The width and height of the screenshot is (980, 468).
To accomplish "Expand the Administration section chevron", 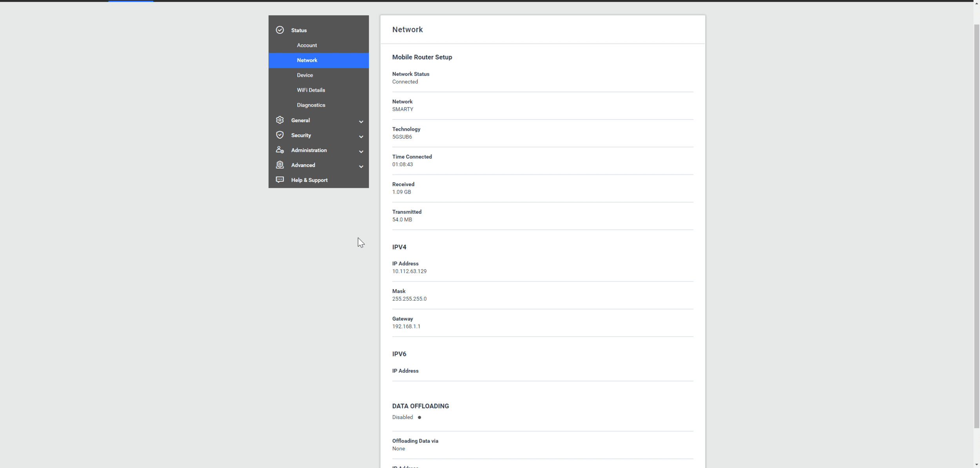I will [361, 151].
